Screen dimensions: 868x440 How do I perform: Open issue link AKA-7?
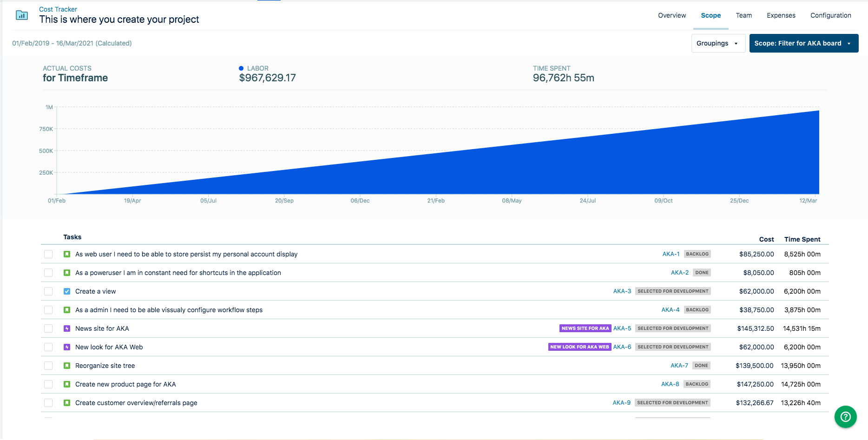679,366
